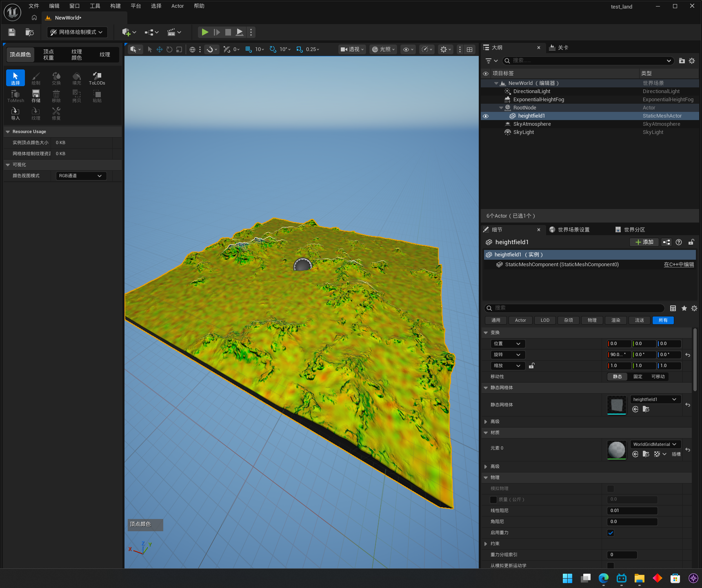Click the WorldGridMaterial material thumbnail
Viewport: 702px width, 588px height.
(617, 450)
